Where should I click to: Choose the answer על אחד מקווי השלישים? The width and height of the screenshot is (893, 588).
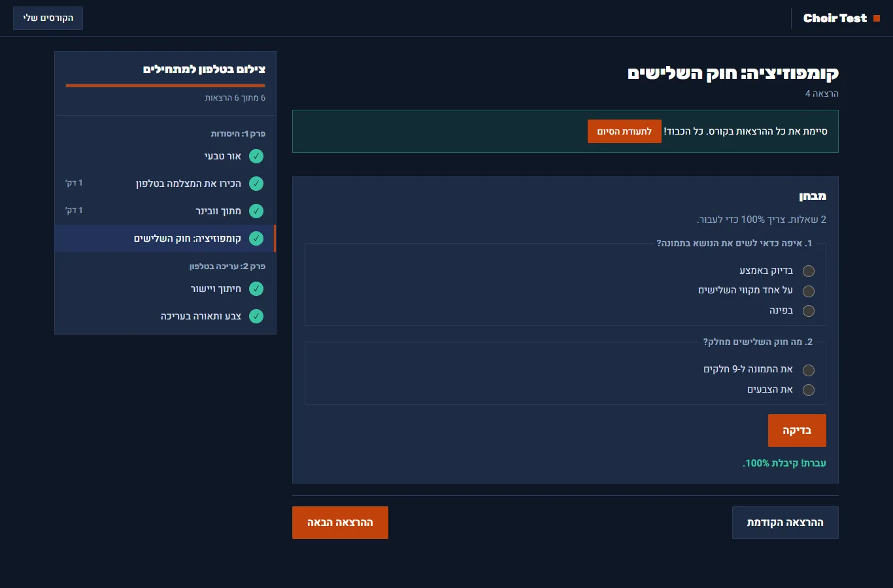click(809, 291)
